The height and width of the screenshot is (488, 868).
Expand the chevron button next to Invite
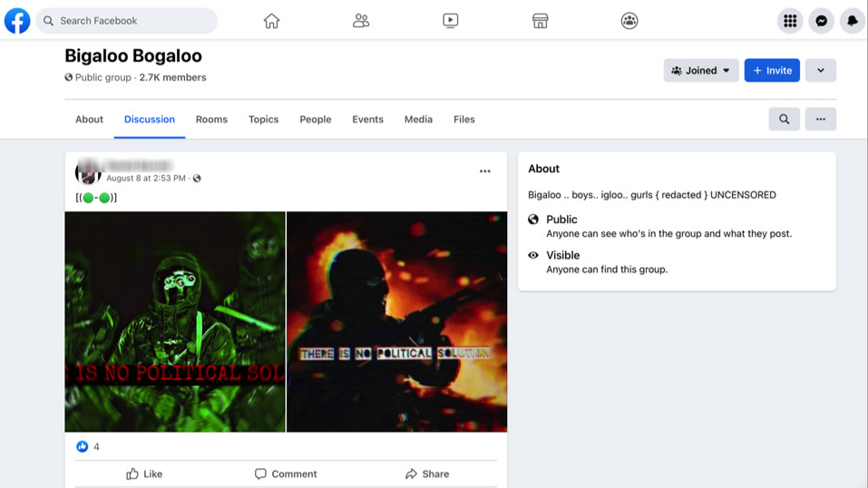click(x=820, y=71)
